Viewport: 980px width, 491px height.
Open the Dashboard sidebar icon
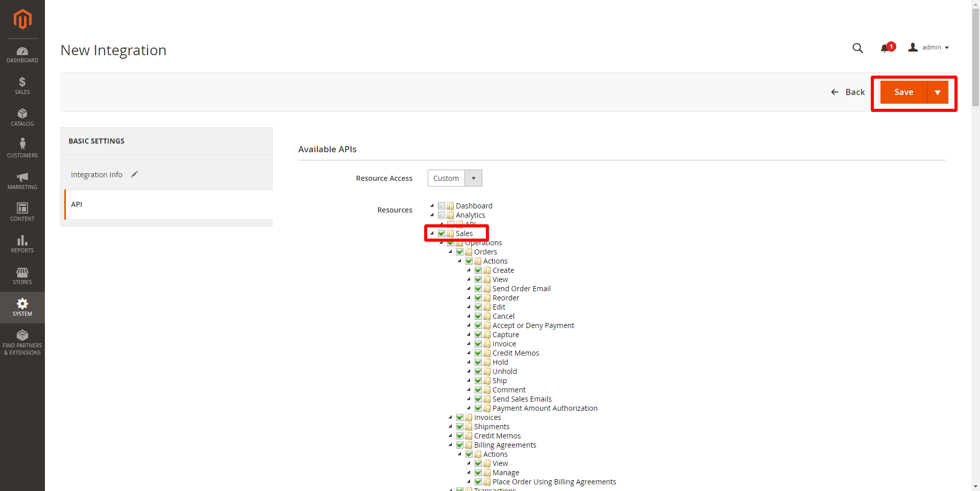(x=22, y=55)
